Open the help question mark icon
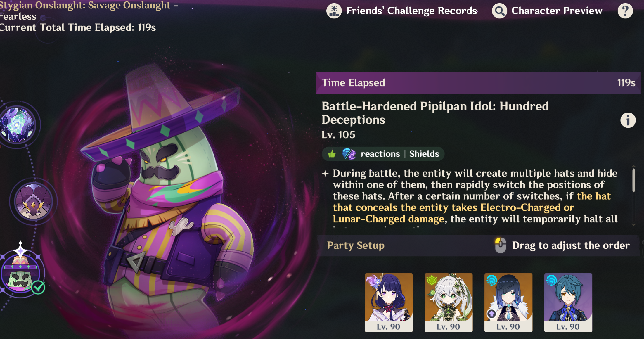Image resolution: width=644 pixels, height=339 pixels. tap(625, 11)
